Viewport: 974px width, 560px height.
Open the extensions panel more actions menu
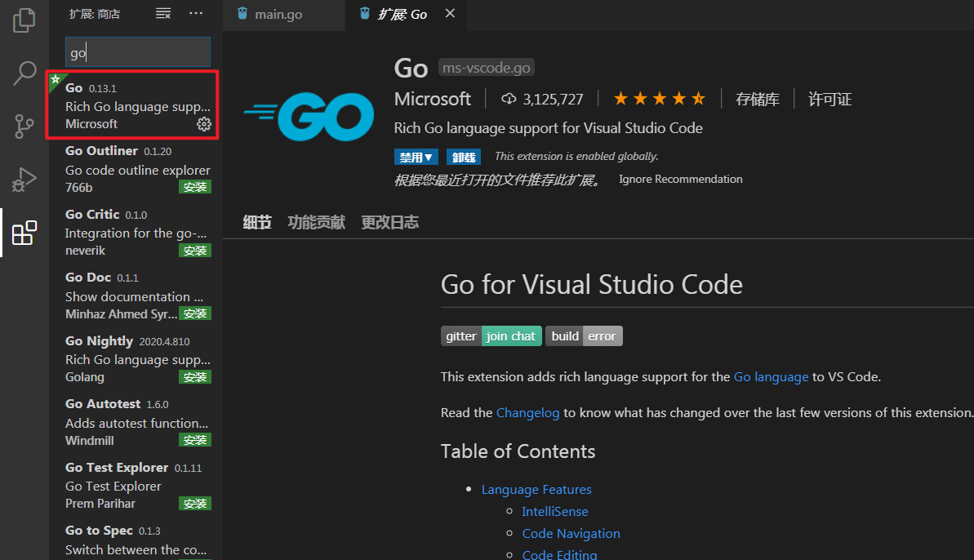tap(196, 14)
